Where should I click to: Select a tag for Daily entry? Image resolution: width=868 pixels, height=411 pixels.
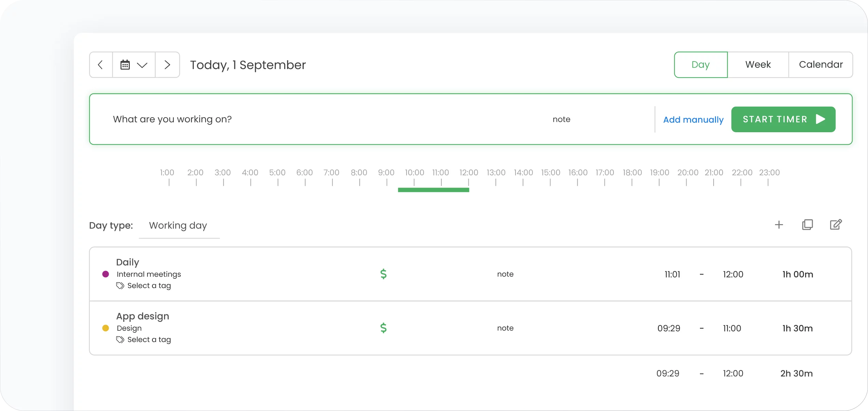149,286
